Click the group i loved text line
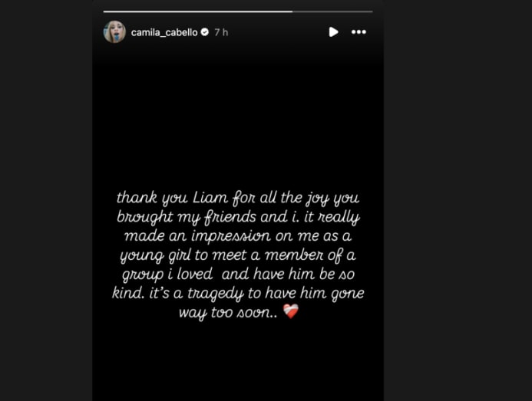The height and width of the screenshot is (401, 532). click(x=238, y=274)
